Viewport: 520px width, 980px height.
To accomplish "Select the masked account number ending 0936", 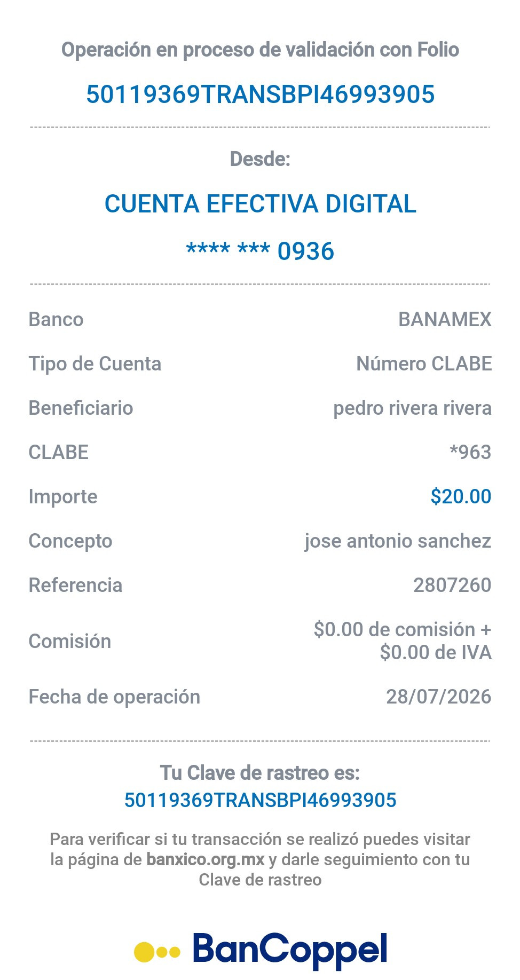I will [x=261, y=251].
